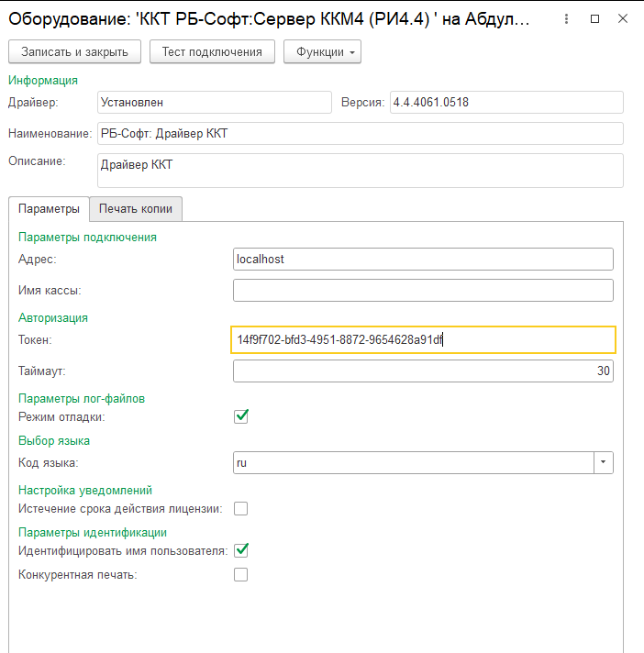Click the 'Параметры подключения' heading
The width and height of the screenshot is (644, 653).
[x=87, y=238]
